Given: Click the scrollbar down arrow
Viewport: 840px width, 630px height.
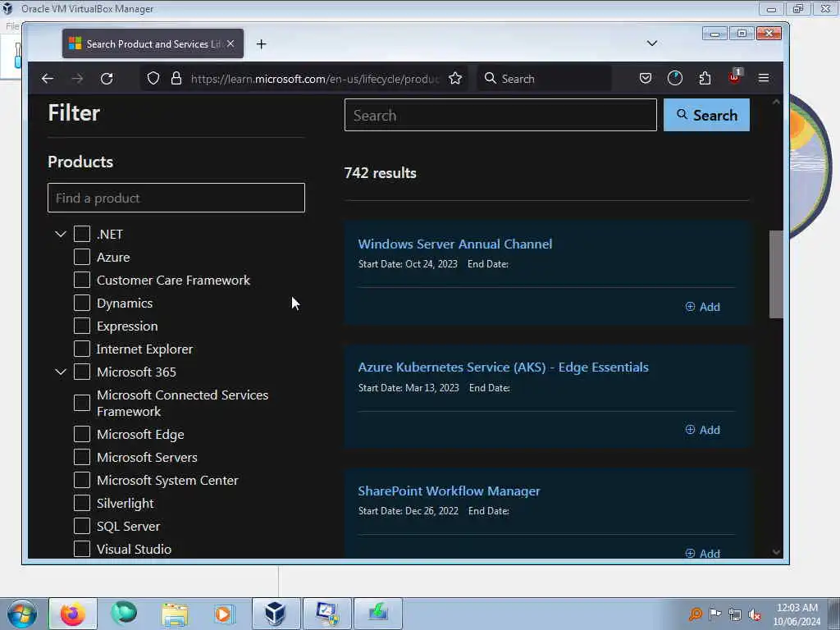Looking at the screenshot, I should pos(776,552).
